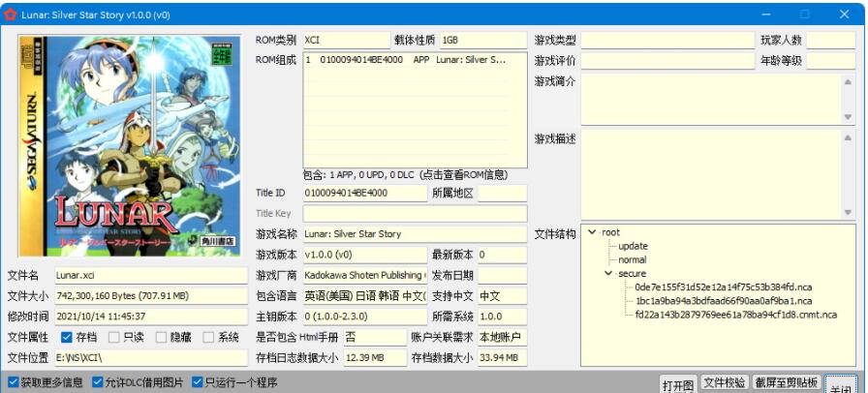
Task: Click the 所属地区 region field
Action: (x=503, y=194)
